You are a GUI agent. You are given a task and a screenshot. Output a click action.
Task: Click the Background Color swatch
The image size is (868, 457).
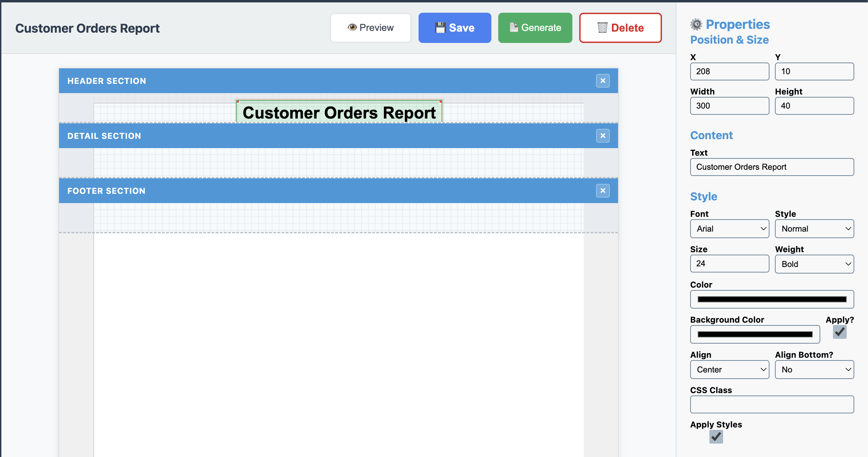click(x=755, y=334)
